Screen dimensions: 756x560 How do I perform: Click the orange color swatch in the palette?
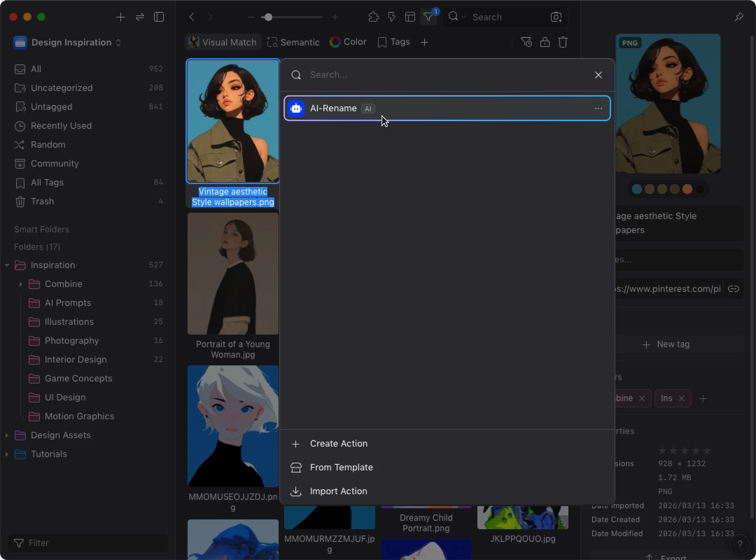click(x=687, y=189)
